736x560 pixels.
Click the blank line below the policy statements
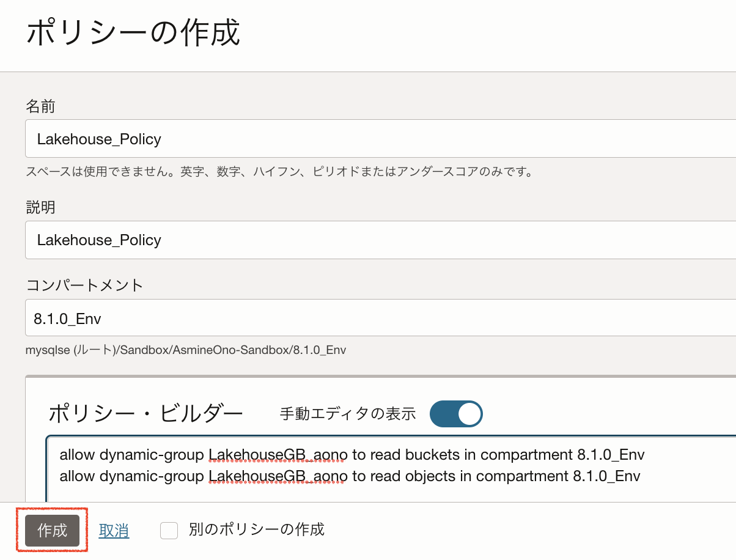pos(367,494)
